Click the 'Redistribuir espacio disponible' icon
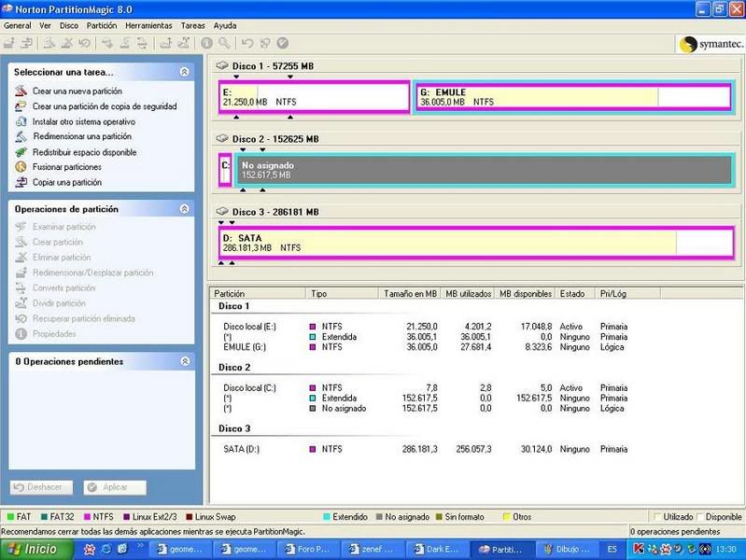This screenshot has width=746, height=560. (21, 152)
